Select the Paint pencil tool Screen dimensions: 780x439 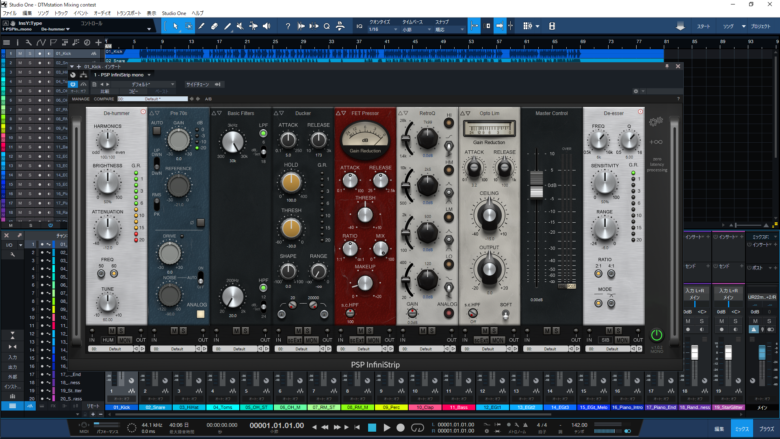[x=227, y=26]
